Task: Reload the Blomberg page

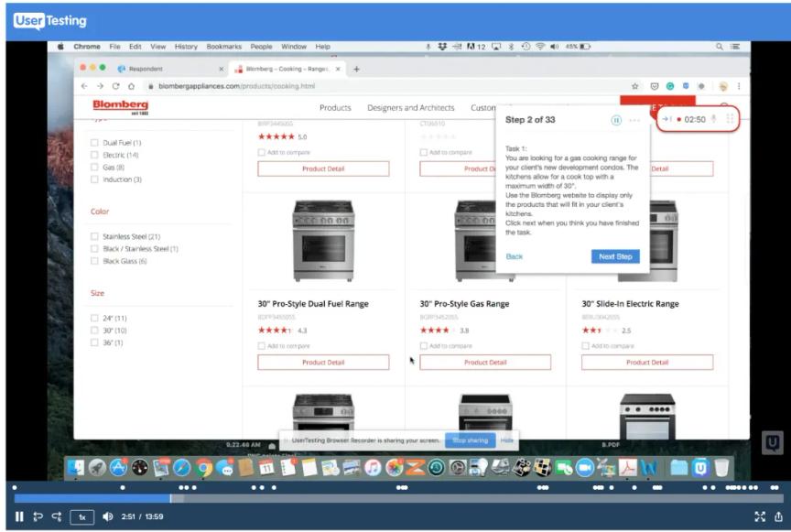Action: pos(115,86)
